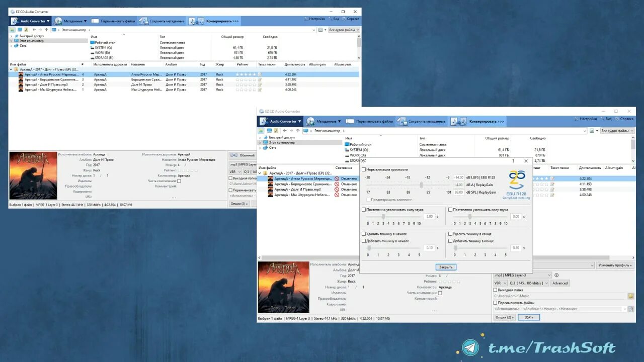Click Конвертировать >>> in back window
Viewport: 644px width, 362px height.
215,21
